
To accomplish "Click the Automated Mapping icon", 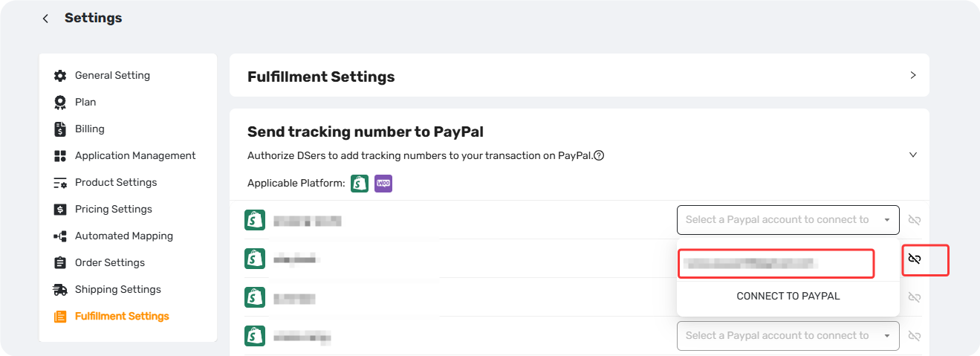I will 60,236.
